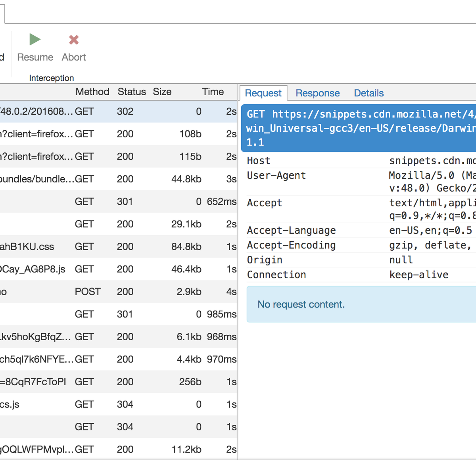Select the client=firefox flow sized 115b
Screen dimensions: 476x476
tap(119, 157)
